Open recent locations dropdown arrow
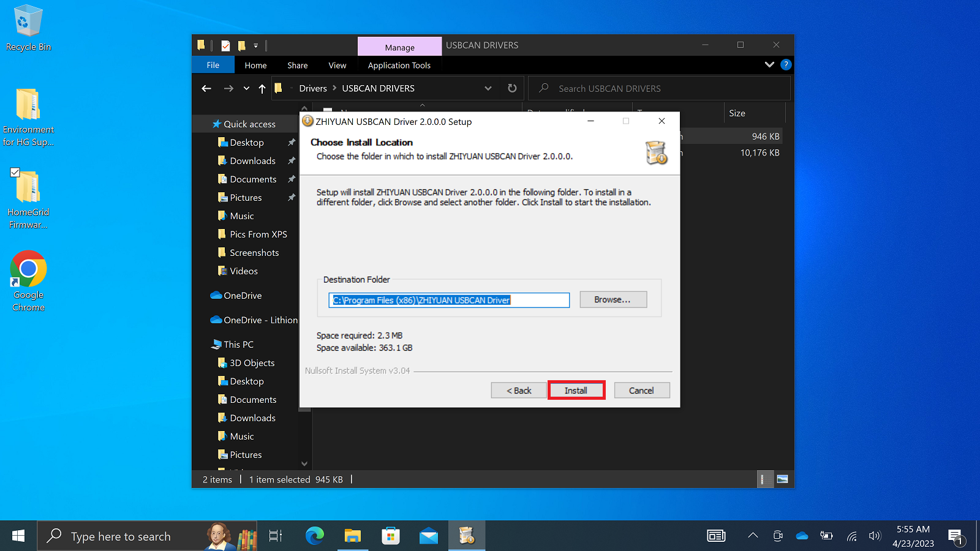This screenshot has height=551, width=980. click(246, 88)
